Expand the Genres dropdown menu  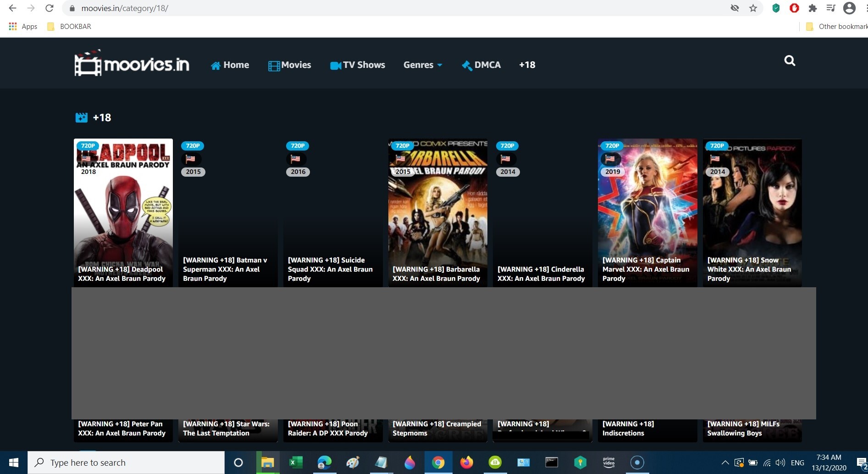point(422,65)
